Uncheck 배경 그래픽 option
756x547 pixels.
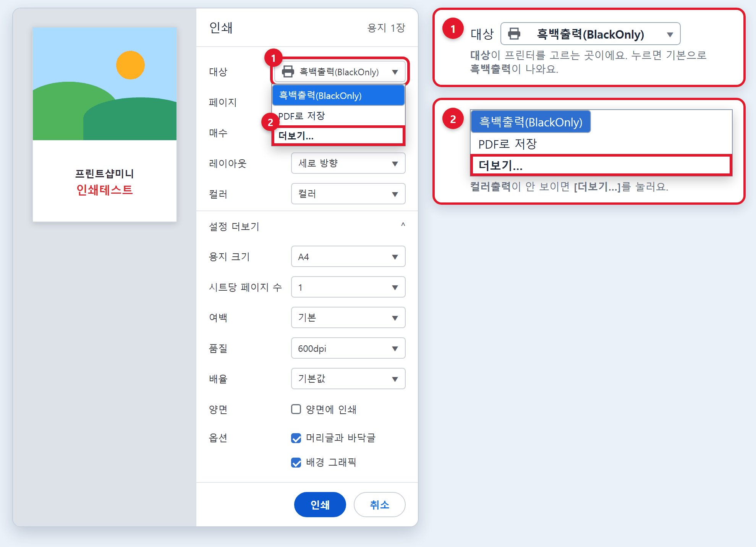(296, 463)
